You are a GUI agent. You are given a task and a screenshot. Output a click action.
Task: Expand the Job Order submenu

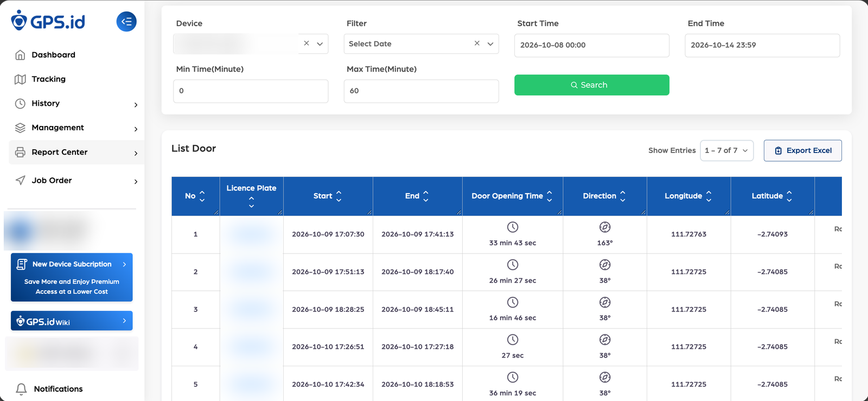(x=136, y=182)
